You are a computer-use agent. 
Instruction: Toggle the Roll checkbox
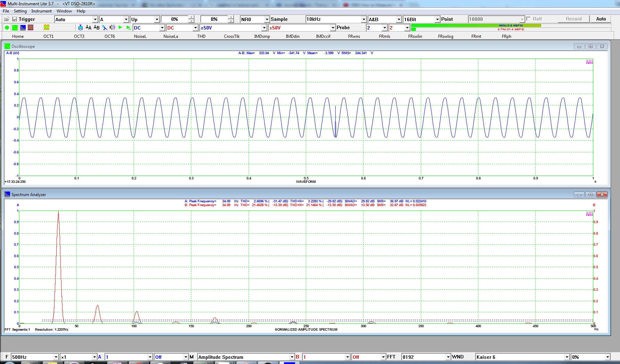(x=528, y=19)
